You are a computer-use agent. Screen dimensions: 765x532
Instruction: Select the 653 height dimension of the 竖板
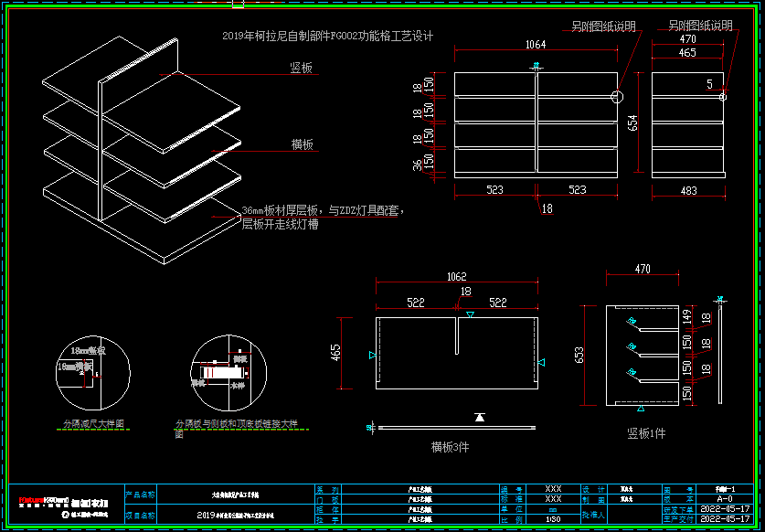click(579, 355)
